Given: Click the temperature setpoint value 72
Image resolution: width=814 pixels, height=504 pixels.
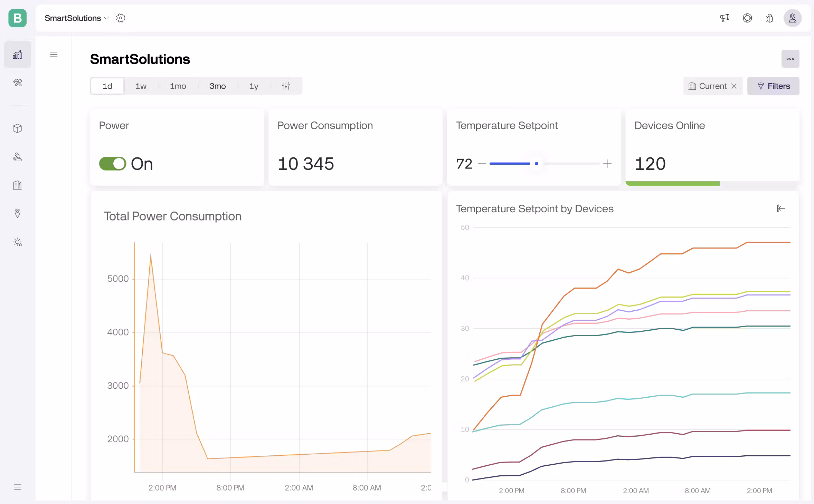Looking at the screenshot, I should (464, 164).
